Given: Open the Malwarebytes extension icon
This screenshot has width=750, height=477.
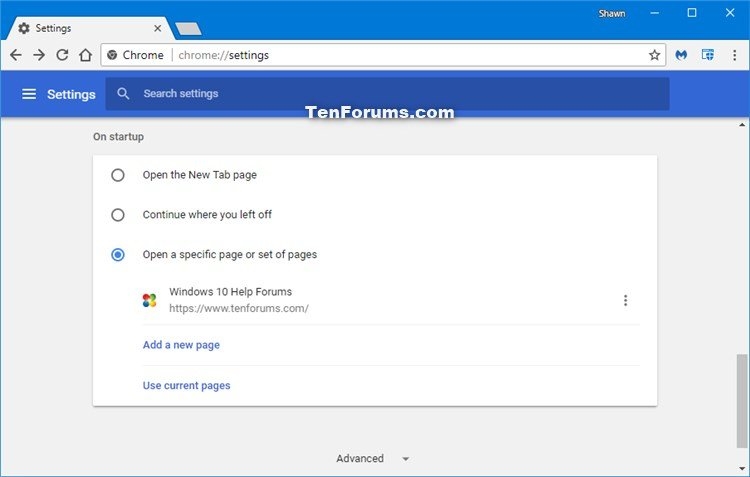Looking at the screenshot, I should click(682, 55).
